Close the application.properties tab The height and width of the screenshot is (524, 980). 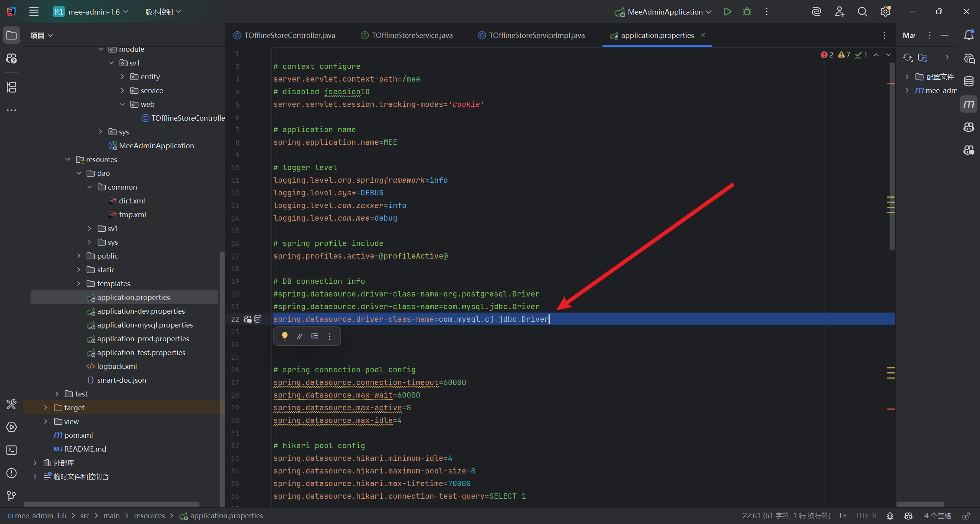[x=703, y=35]
